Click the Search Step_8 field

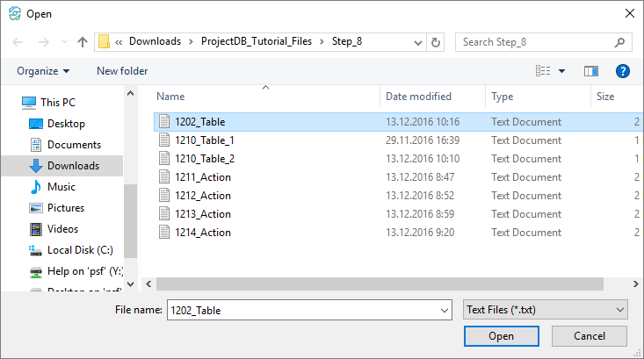tap(536, 41)
